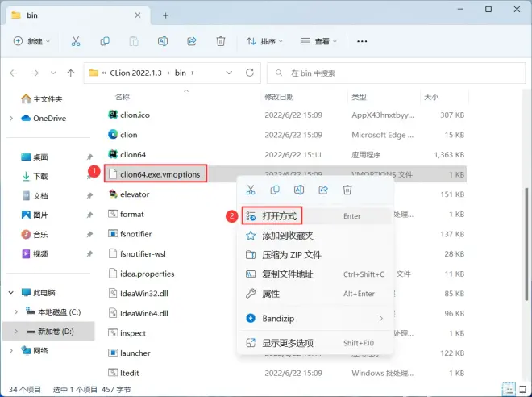Screen dimensions: 532x397
Task: Collapse the 此电脑 node
Action: click(11, 293)
